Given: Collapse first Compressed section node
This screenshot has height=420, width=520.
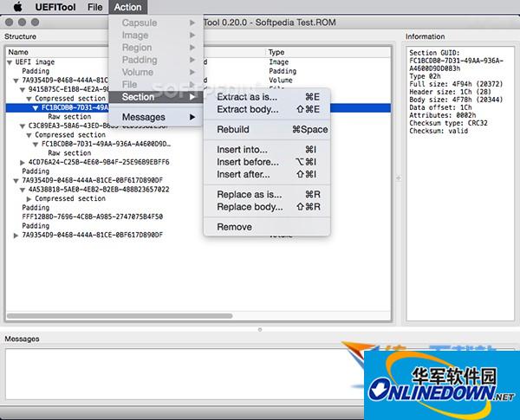Looking at the screenshot, I should coord(29,99).
